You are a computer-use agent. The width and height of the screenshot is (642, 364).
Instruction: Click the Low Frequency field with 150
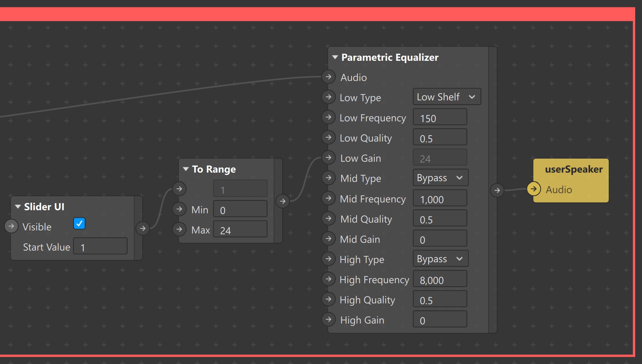[440, 117]
